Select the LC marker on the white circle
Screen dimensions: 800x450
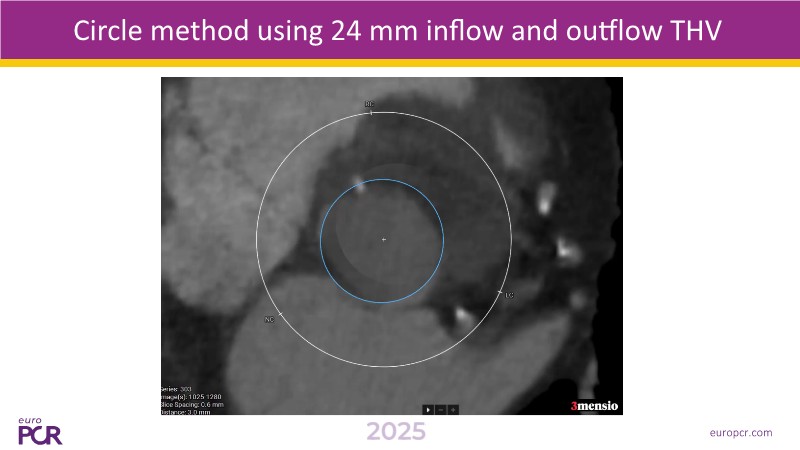click(509, 295)
